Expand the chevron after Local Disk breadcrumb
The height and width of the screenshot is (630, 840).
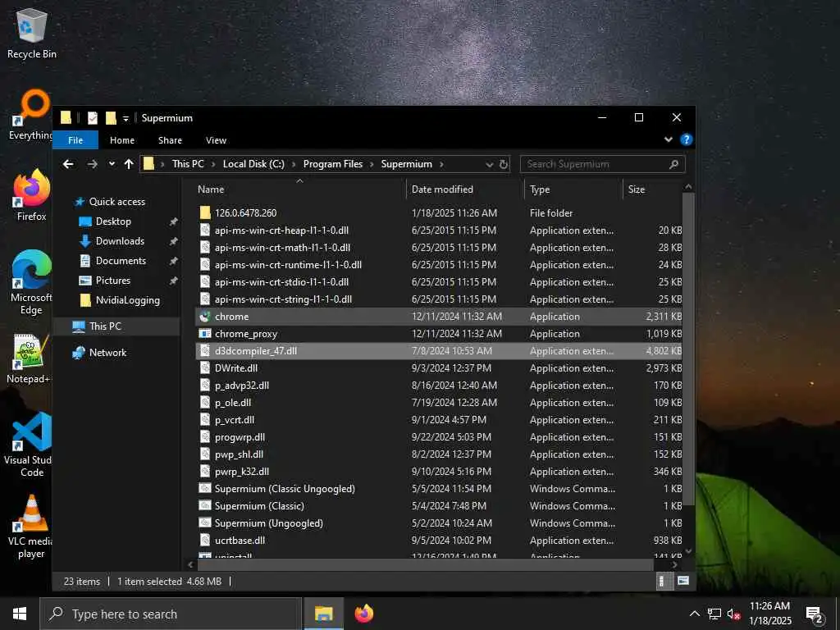[x=294, y=164]
